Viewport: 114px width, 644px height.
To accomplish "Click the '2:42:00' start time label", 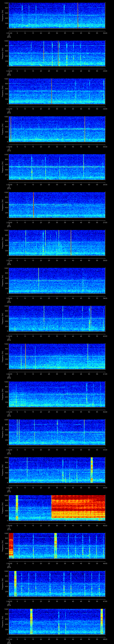I will pyautogui.click(x=9, y=450).
